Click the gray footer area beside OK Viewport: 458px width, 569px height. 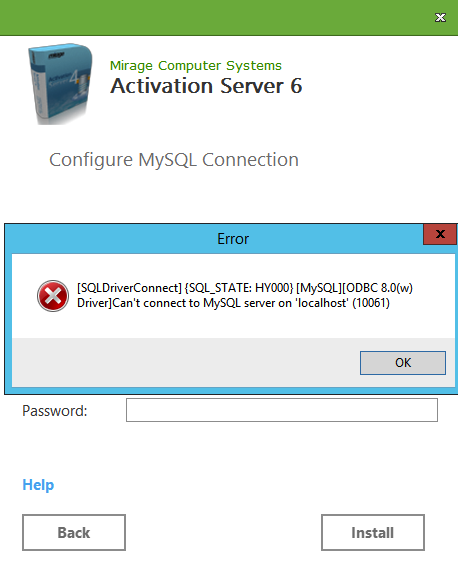pos(185,363)
